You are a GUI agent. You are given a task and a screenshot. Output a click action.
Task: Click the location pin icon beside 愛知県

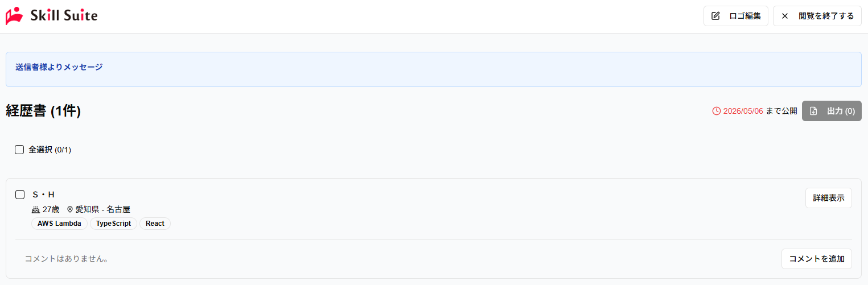pos(70,209)
